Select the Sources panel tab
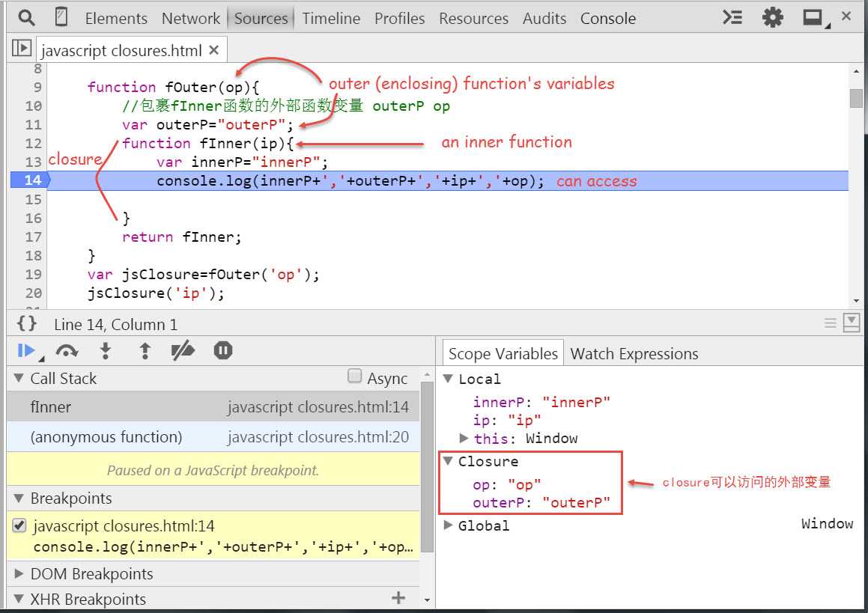The height and width of the screenshot is (613, 868). coord(261,18)
